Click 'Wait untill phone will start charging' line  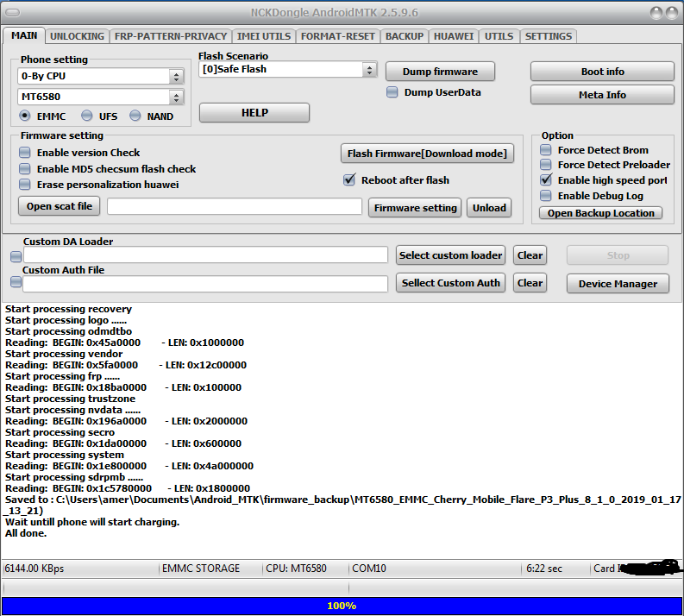92,522
